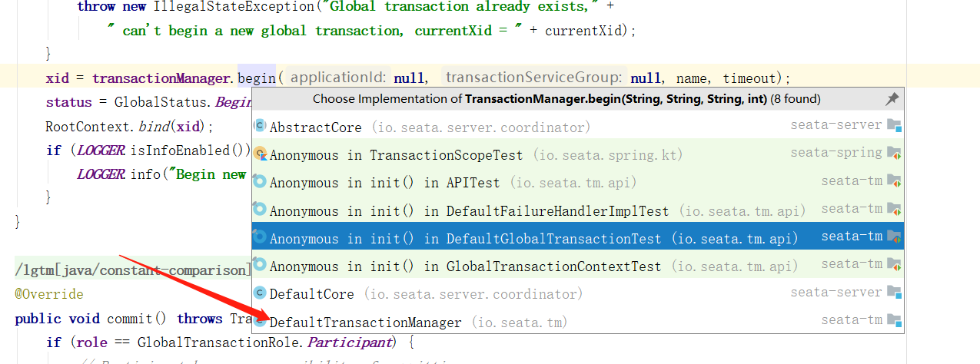Select DefaultCore implementation label
980x364 pixels.
(x=312, y=294)
